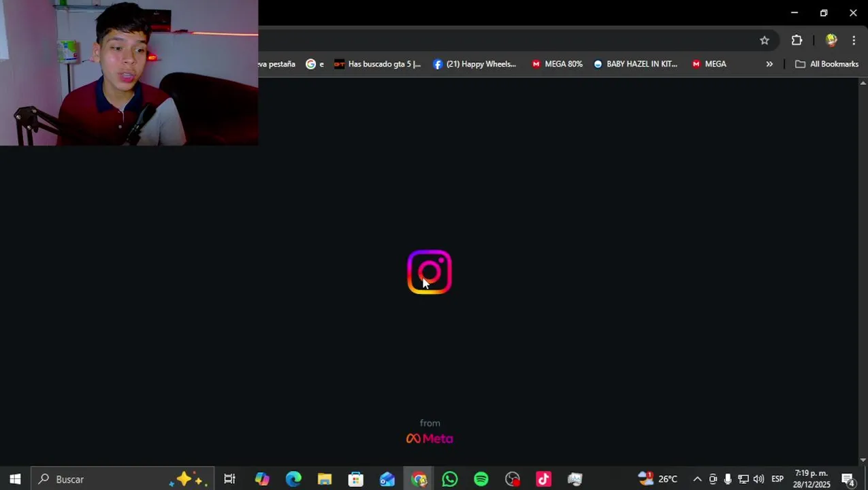Open the 'BABY HAZEL IN KIT...' bookmark
This screenshot has width=868, height=490.
[635, 64]
